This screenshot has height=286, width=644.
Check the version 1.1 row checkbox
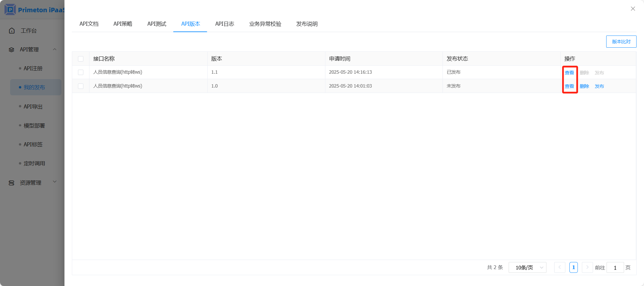tap(81, 72)
